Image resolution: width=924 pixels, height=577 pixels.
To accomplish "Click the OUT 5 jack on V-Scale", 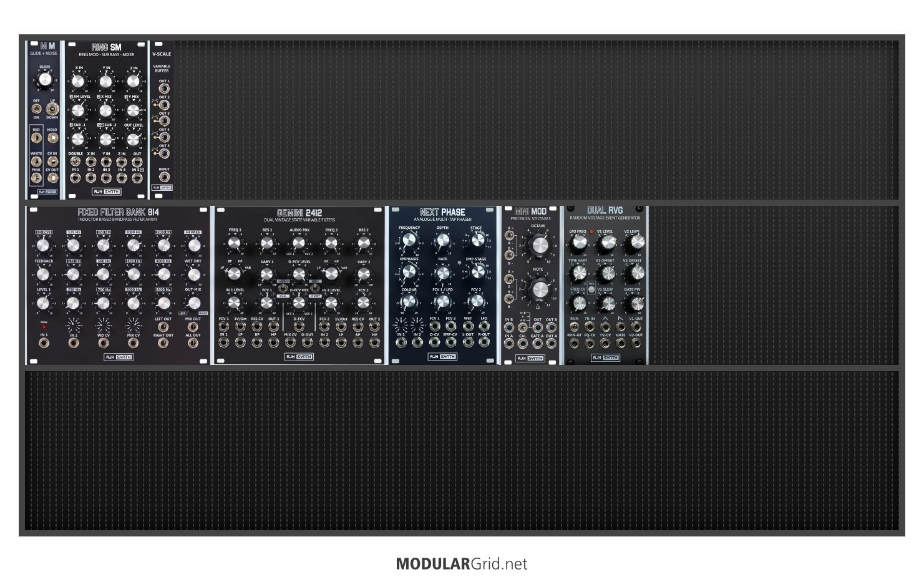I will [164, 153].
